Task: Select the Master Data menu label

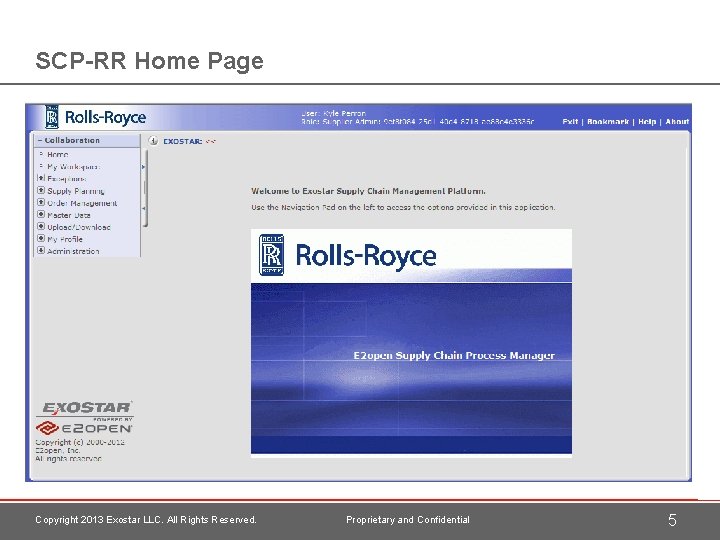Action: tap(69, 215)
